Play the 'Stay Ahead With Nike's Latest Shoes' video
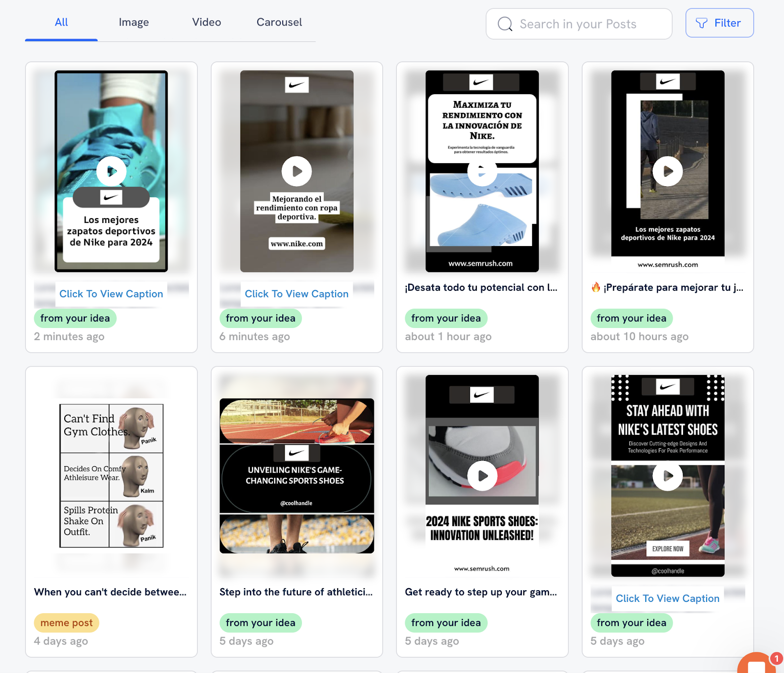Screen dimensions: 784x673 667,475
